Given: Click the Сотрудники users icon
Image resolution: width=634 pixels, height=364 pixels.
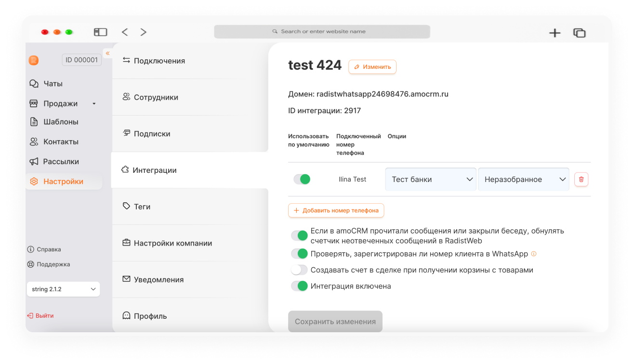Looking at the screenshot, I should [126, 97].
